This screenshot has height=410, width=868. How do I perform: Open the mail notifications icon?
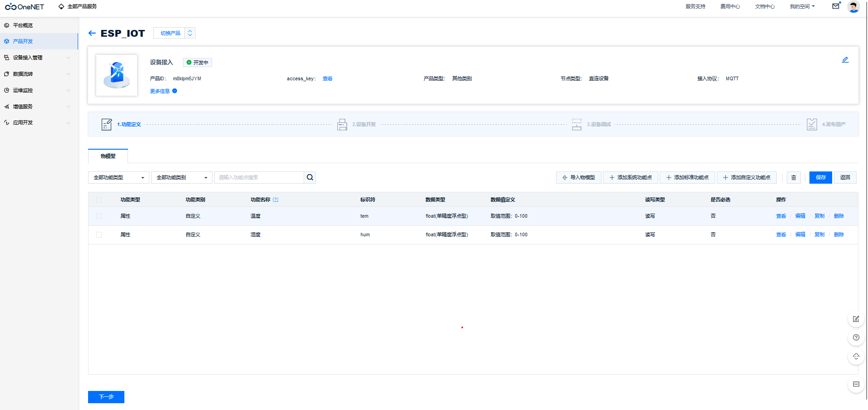(835, 6)
